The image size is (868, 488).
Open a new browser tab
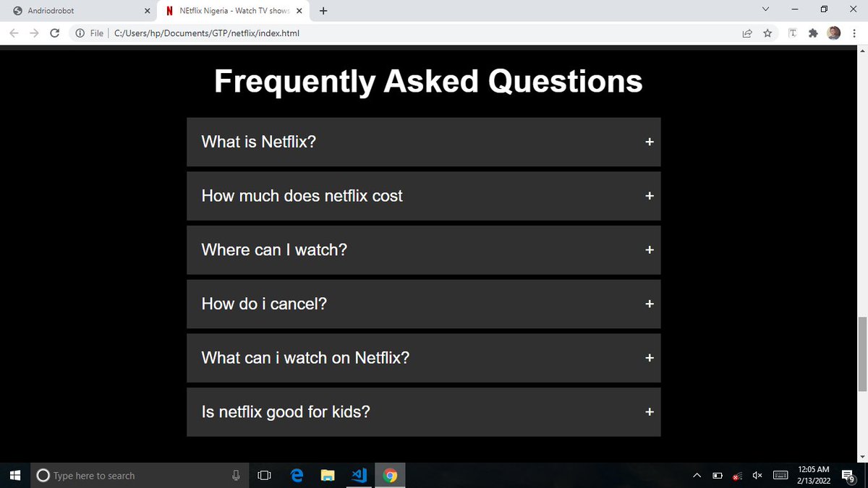(x=323, y=11)
